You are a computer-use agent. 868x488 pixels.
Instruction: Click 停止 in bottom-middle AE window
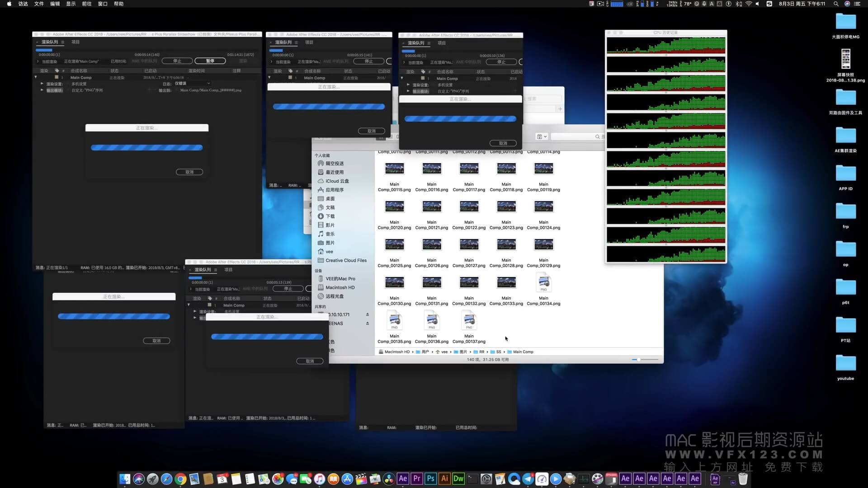point(288,289)
